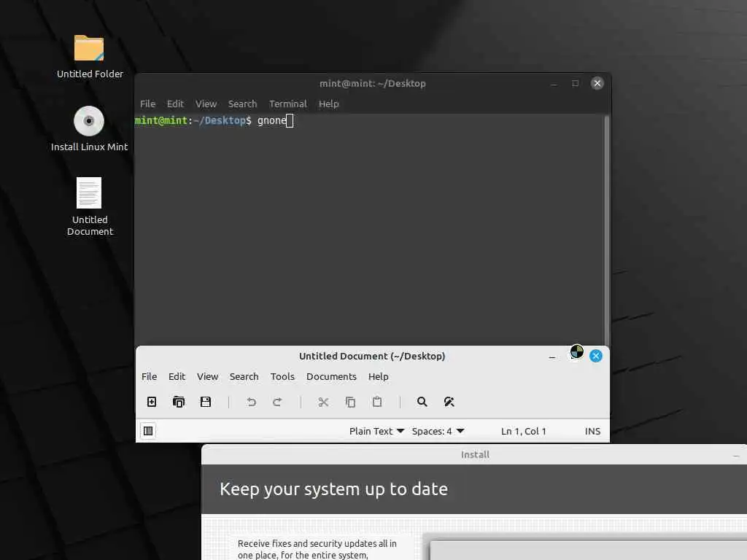Image resolution: width=747 pixels, height=560 pixels.
Task: Click the terminal vertical scrollbar
Action: 606,230
